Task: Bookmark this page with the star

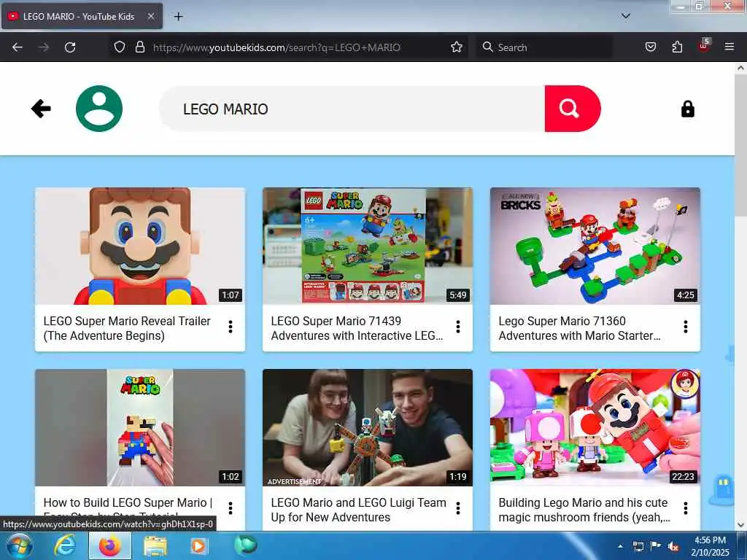Action: (x=457, y=47)
